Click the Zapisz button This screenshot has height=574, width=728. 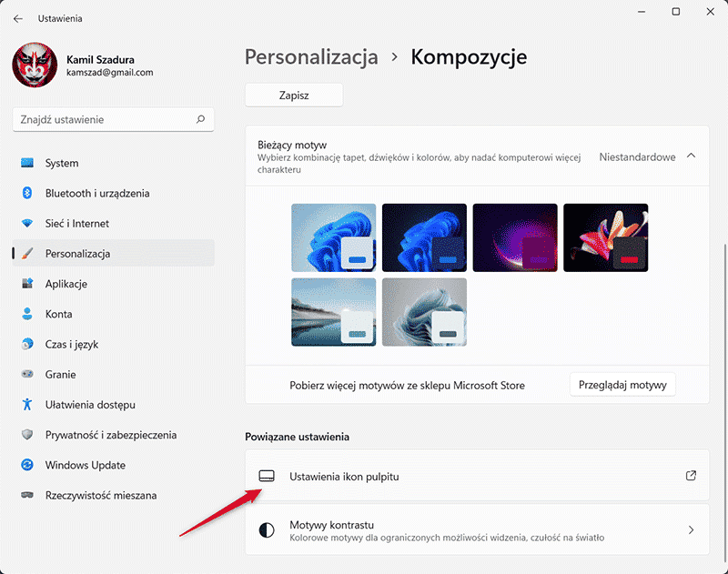pyautogui.click(x=294, y=96)
